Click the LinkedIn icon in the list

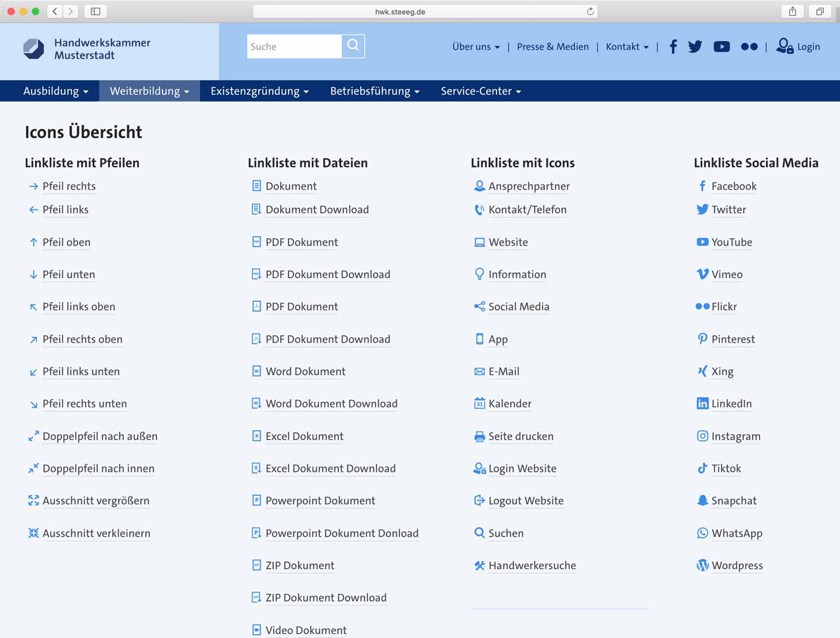click(x=702, y=404)
